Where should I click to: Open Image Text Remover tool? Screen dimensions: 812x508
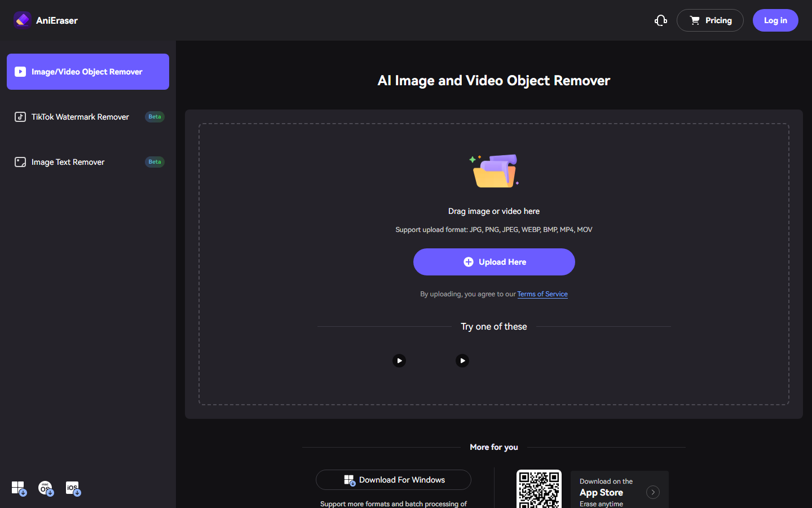(88, 162)
